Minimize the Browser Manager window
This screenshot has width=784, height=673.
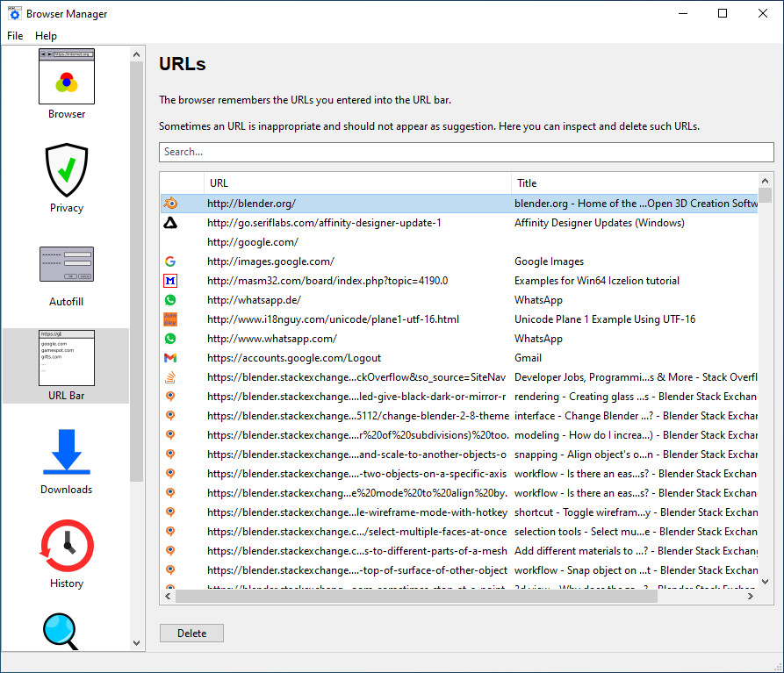click(683, 13)
